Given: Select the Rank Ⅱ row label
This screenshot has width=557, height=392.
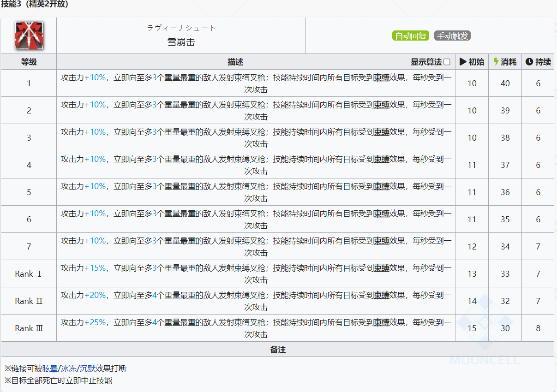Looking at the screenshot, I should (x=29, y=301).
